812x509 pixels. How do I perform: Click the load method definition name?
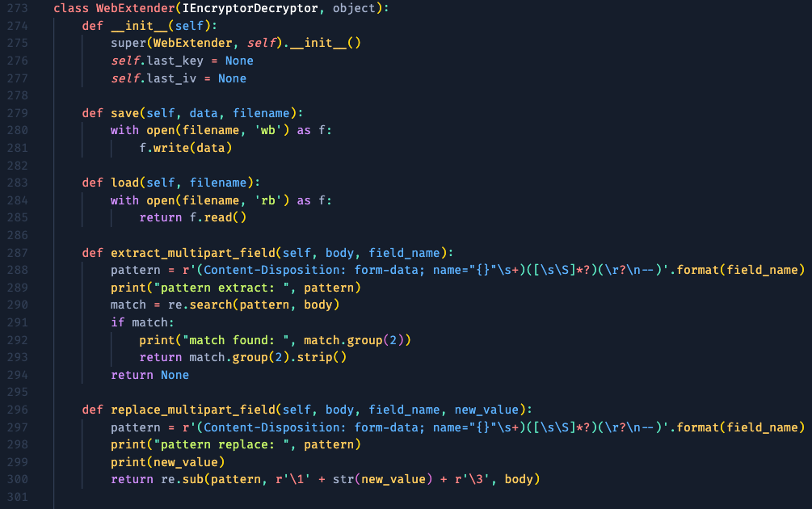click(124, 183)
